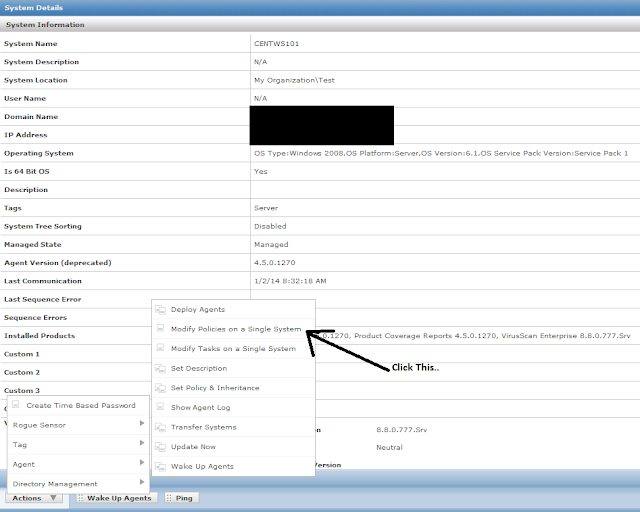Image resolution: width=640 pixels, height=512 pixels.
Task: Select Transfer Systems menu entry
Action: 233,427
